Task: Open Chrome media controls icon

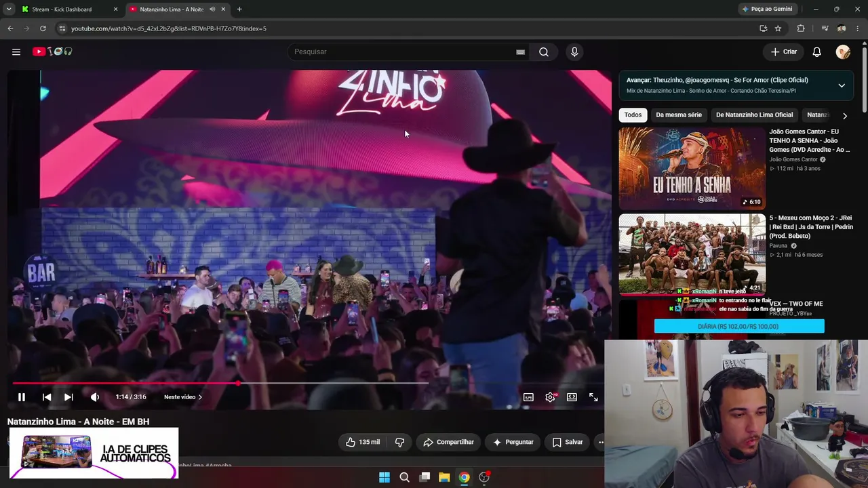Action: coord(825,28)
